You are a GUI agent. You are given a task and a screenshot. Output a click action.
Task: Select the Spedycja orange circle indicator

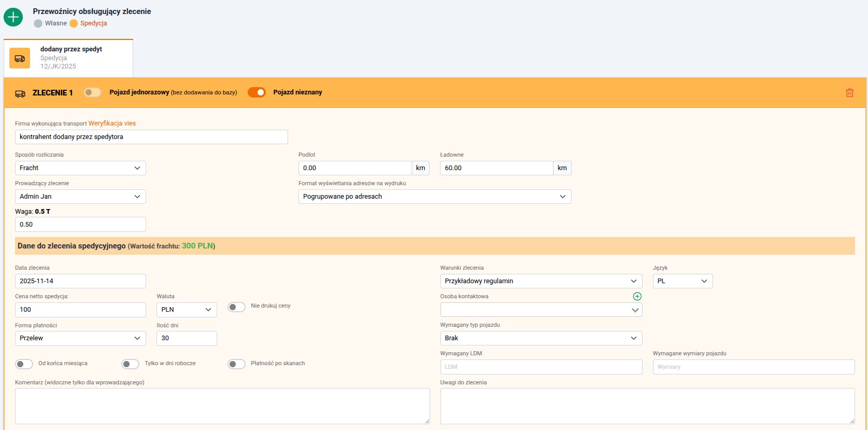click(74, 23)
